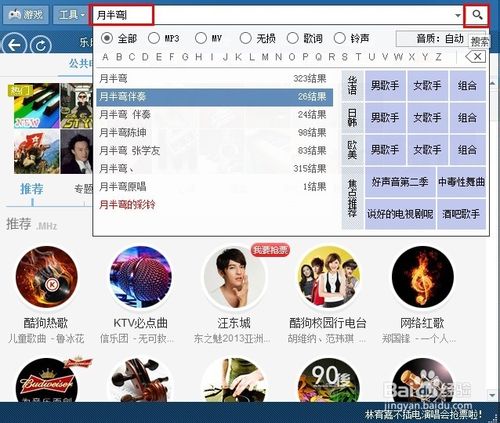Image resolution: width=500 pixels, height=423 pixels.
Task: Click 中毒性舞曲 button
Action: 461,182
